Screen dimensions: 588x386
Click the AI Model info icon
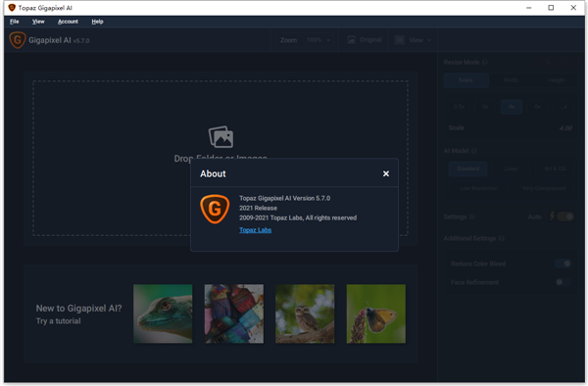pos(474,151)
